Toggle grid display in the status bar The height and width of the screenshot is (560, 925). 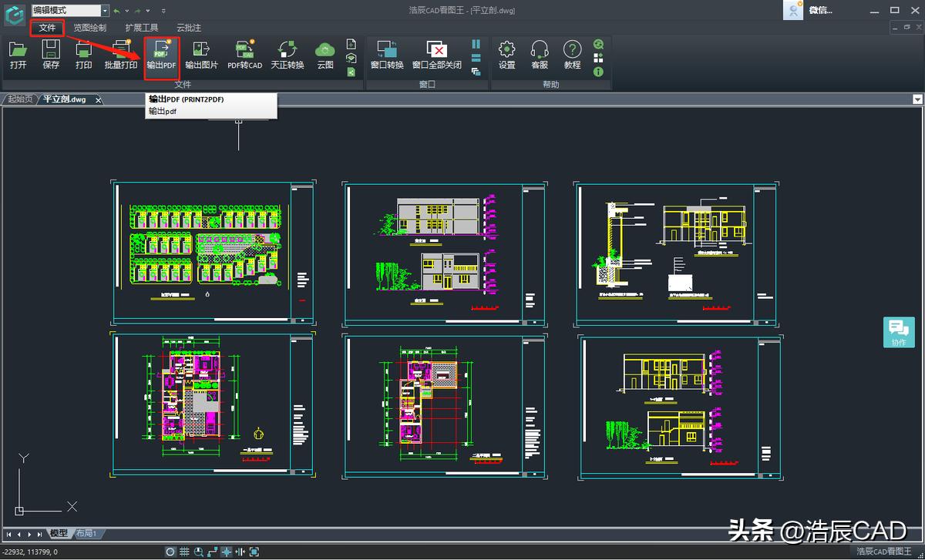[x=183, y=552]
